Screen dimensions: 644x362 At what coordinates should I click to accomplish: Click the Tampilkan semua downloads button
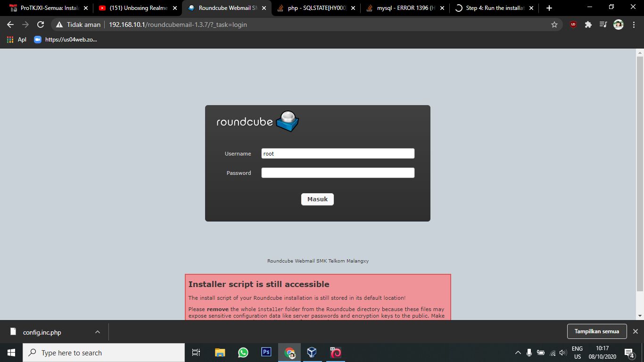tap(596, 331)
